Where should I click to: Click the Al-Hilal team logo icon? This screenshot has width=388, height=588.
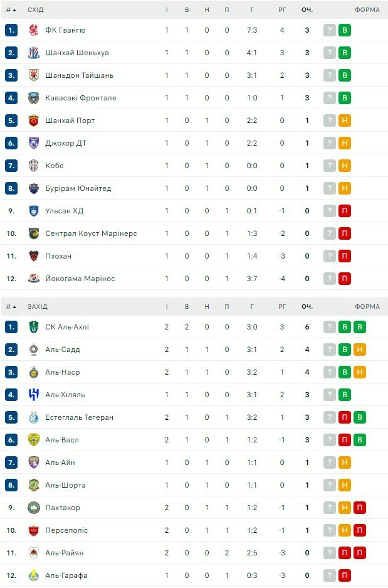point(34,395)
